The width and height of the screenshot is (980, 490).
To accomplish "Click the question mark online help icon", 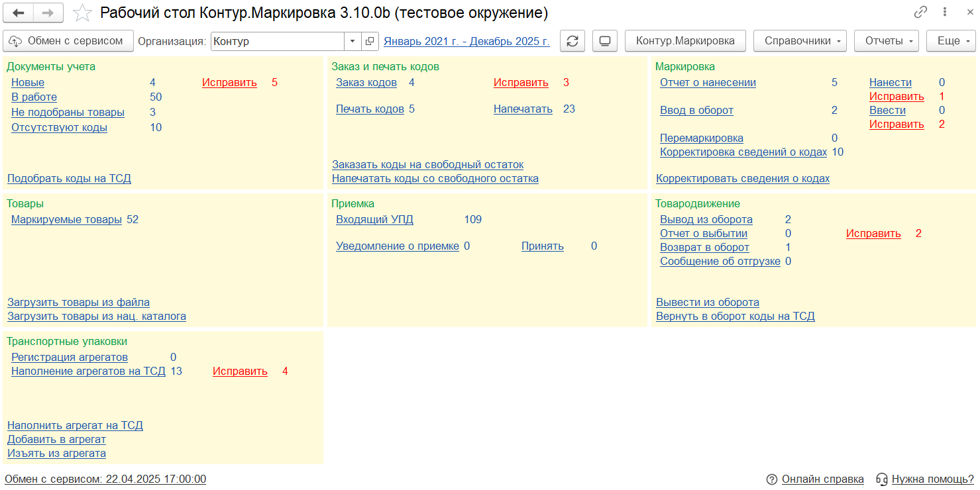I will click(771, 479).
